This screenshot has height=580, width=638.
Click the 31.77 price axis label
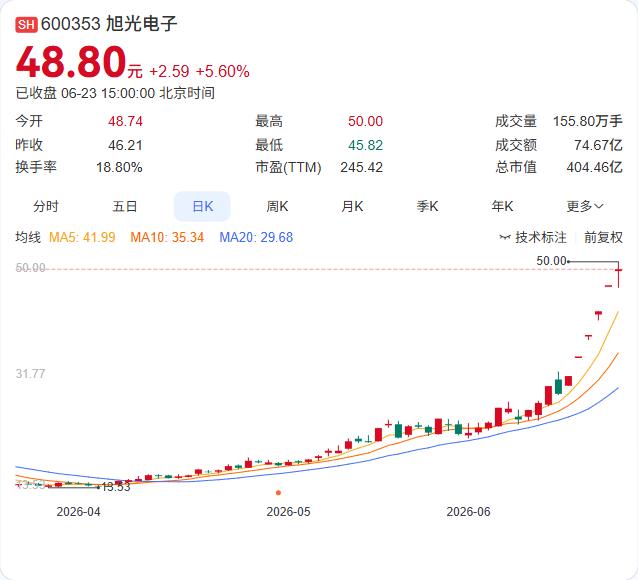point(31,374)
